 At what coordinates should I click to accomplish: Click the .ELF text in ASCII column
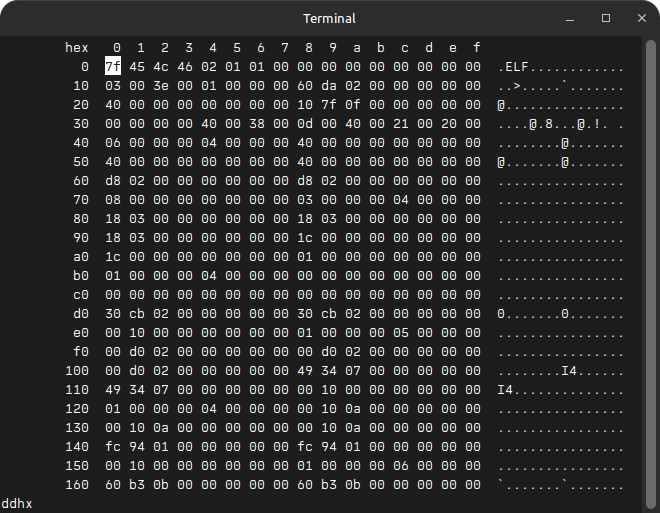tap(514, 67)
